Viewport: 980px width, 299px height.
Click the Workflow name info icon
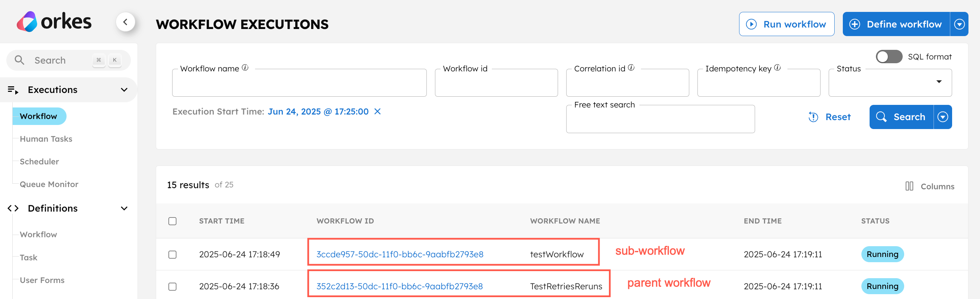coord(245,68)
